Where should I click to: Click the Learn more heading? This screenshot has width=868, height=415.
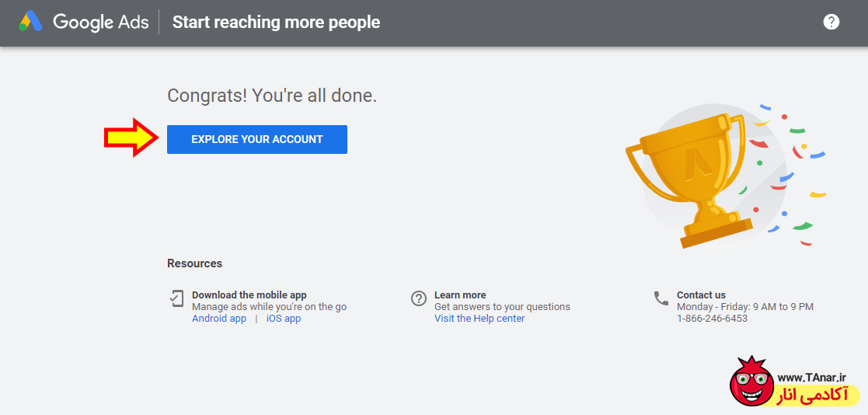coord(460,295)
